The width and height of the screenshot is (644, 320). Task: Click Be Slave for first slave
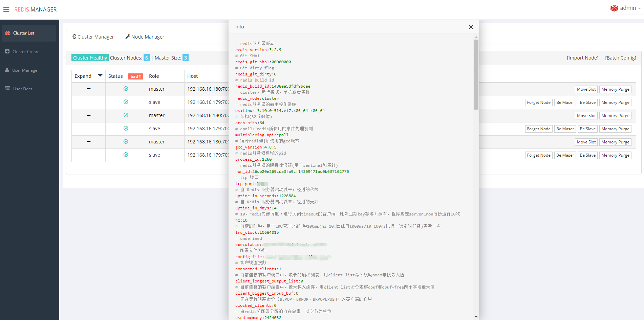587,102
